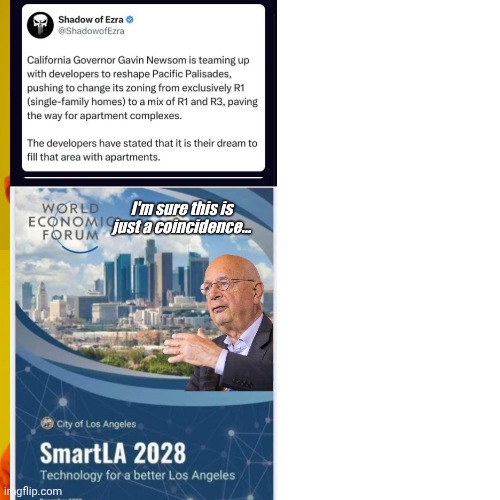Screen dimensions: 500x500
Task: Select the 'I'm sure this is' caption text
Action: coord(182,209)
